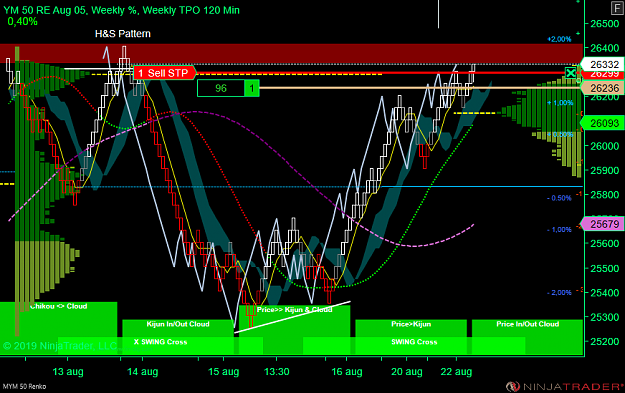625x393 pixels.
Task: Click the 0,40% value under the title
Action: tap(23, 22)
